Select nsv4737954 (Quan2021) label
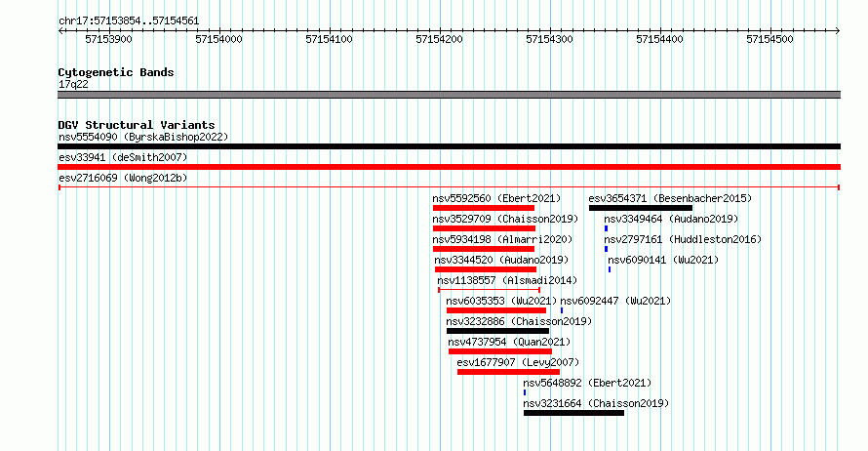 tap(509, 342)
